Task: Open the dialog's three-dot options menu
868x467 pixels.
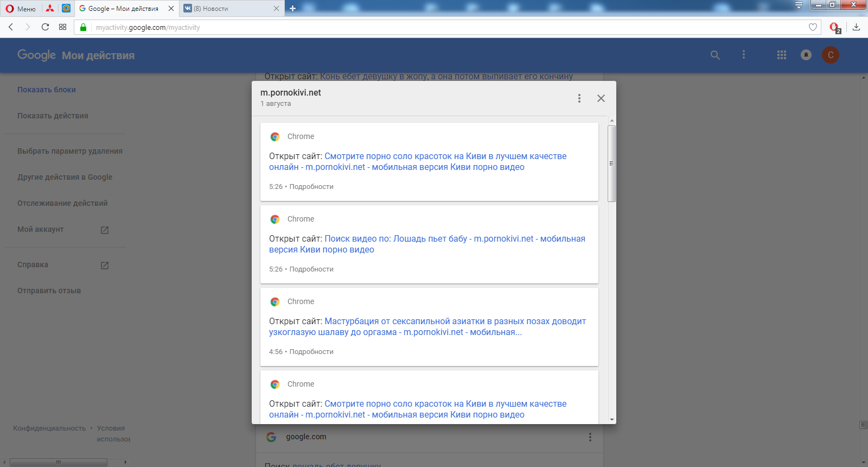Action: tap(579, 98)
